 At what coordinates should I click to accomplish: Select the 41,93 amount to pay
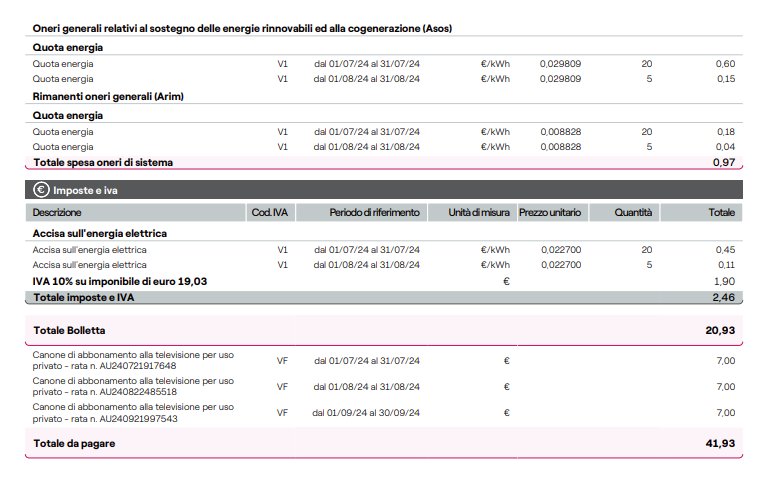[x=720, y=443]
